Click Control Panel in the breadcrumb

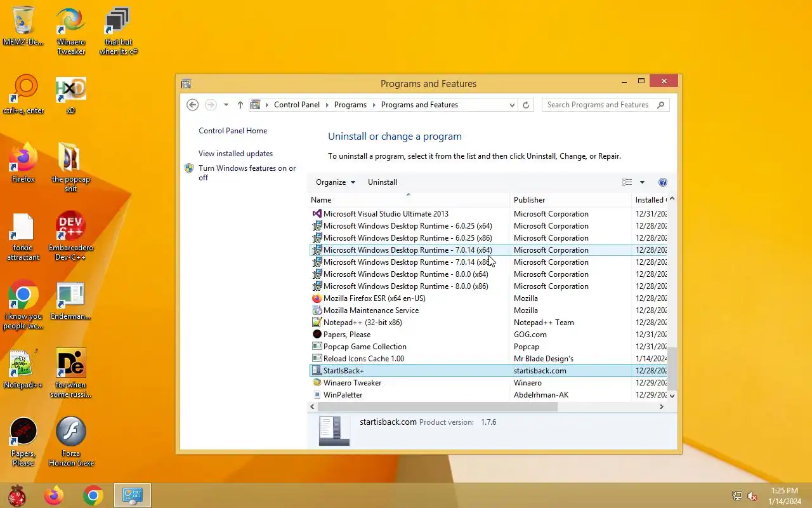pyautogui.click(x=297, y=105)
